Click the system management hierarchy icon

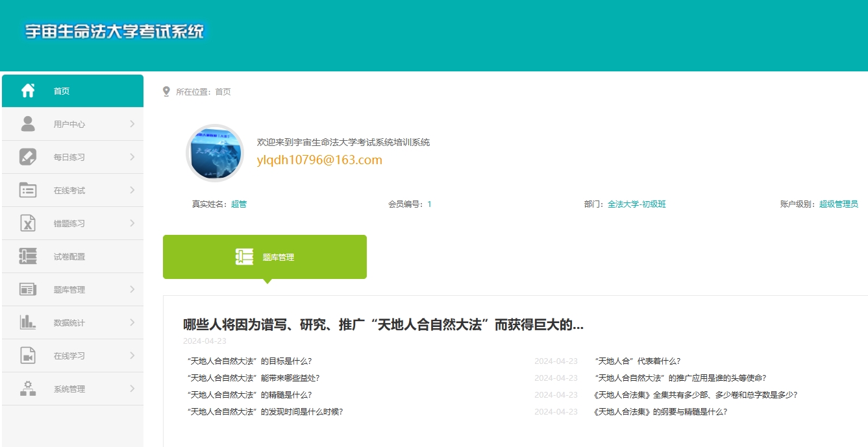tap(28, 389)
